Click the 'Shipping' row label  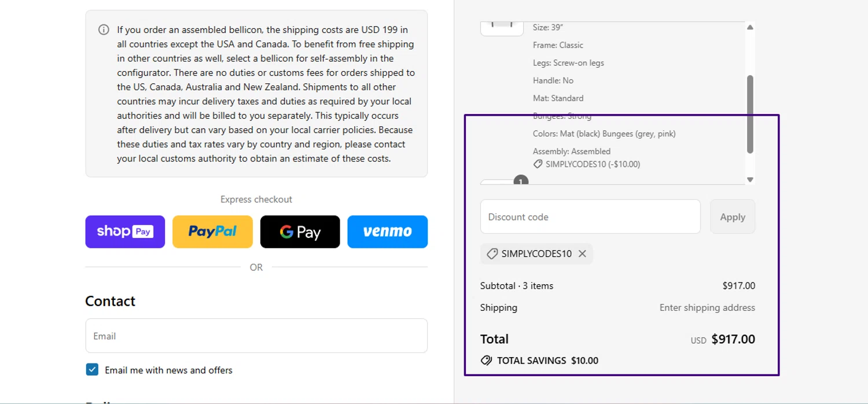pyautogui.click(x=499, y=308)
